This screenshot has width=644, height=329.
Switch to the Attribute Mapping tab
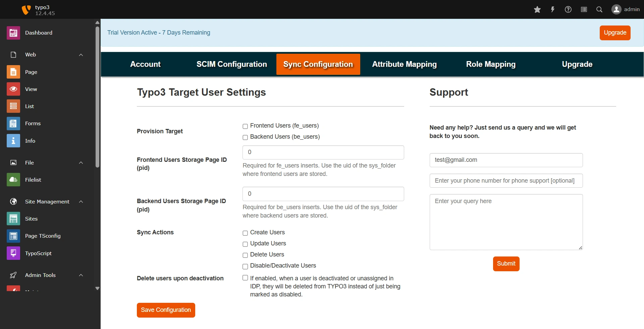(405, 64)
